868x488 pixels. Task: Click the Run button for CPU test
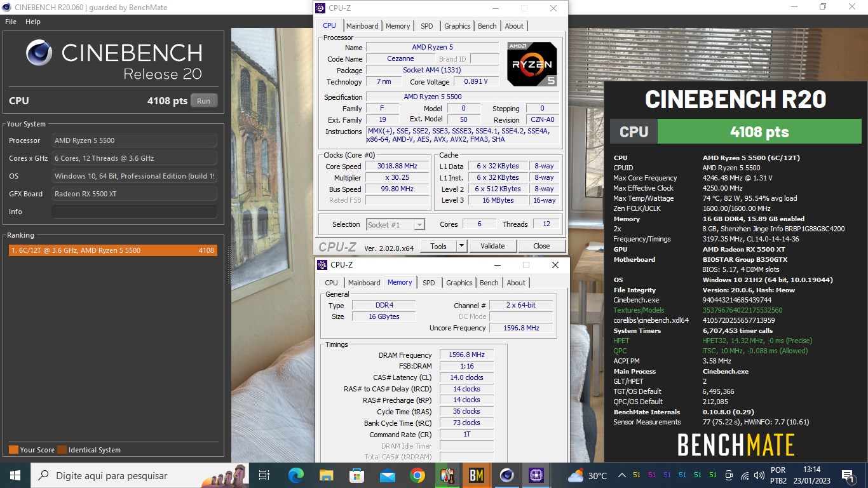pyautogui.click(x=203, y=101)
